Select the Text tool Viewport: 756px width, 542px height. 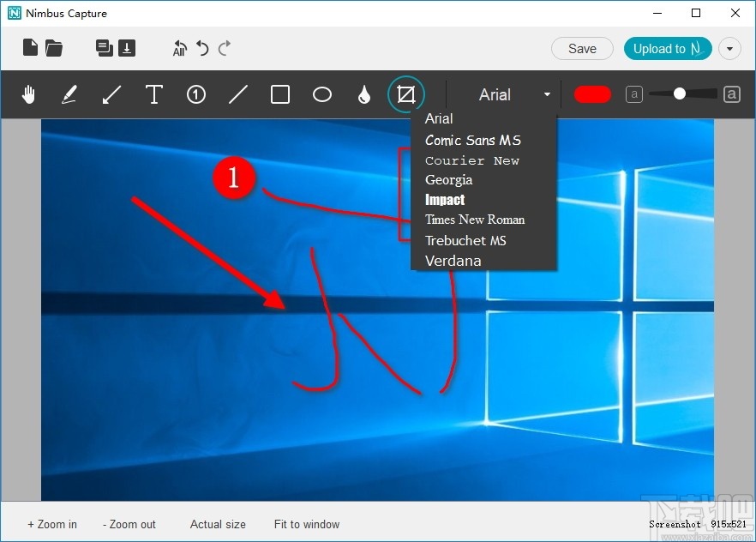[x=154, y=94]
